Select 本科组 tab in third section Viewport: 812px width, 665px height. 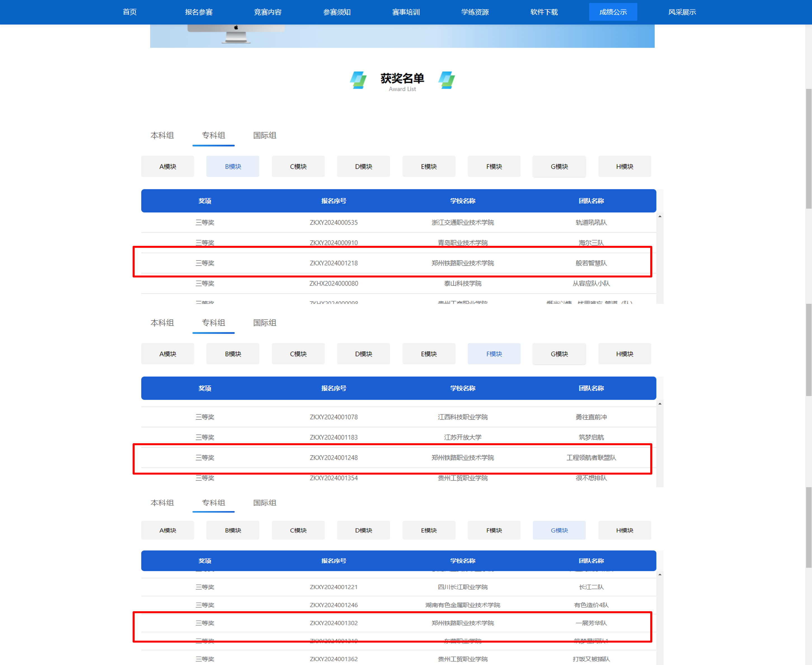[x=162, y=503]
